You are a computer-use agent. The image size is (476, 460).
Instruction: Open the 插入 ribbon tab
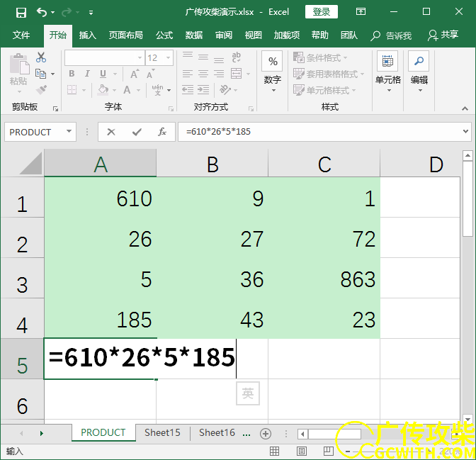(87, 35)
